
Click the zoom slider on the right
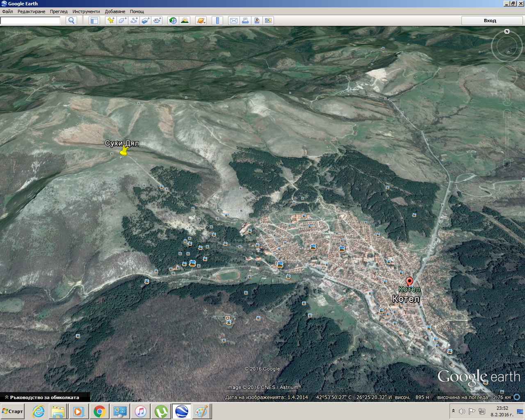tap(507, 139)
